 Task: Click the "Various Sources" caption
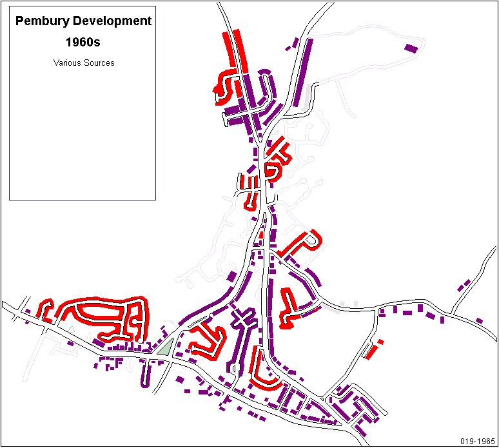(84, 63)
